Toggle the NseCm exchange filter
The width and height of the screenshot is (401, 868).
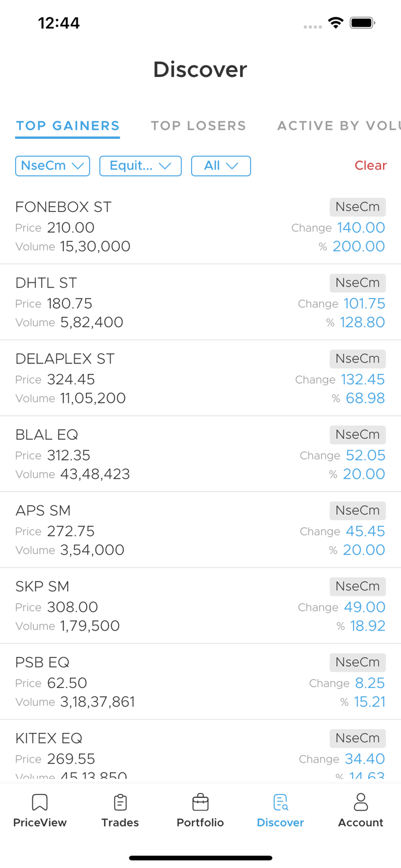pos(52,166)
